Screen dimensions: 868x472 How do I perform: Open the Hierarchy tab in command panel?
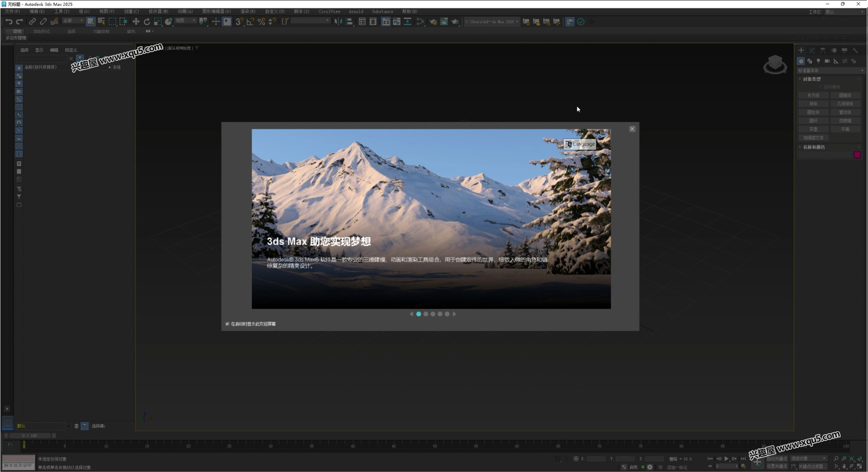coord(823,50)
